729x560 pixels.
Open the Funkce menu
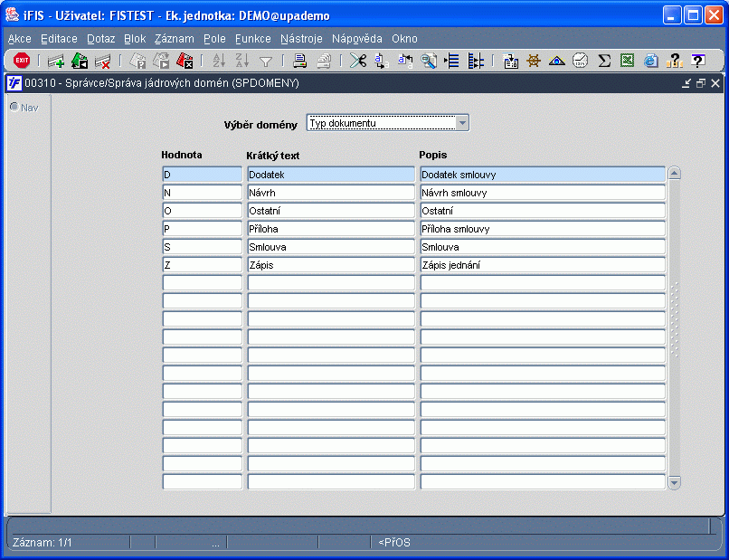tap(253, 39)
